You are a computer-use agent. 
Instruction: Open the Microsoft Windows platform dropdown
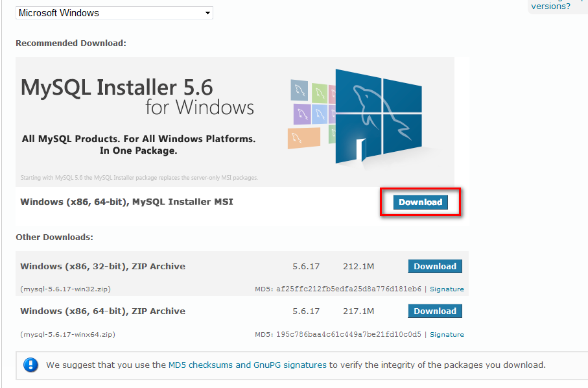114,13
